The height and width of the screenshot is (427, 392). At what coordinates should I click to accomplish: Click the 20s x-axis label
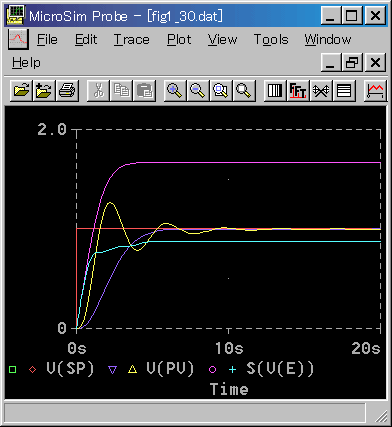pyautogui.click(x=366, y=348)
